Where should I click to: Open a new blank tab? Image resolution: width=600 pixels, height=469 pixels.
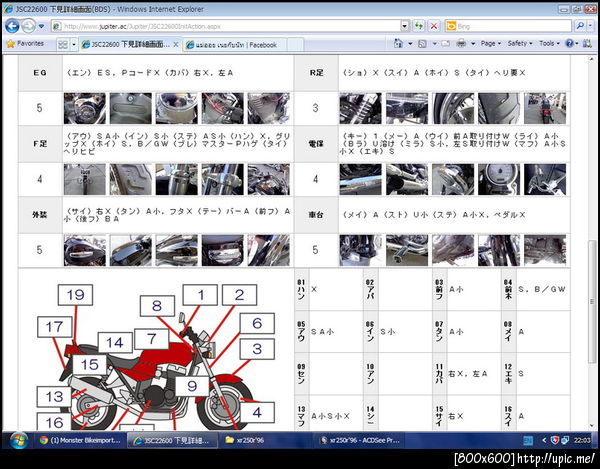point(295,45)
